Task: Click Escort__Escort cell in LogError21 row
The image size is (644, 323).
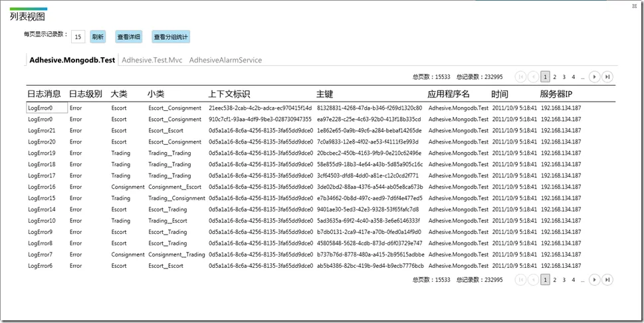Action: click(x=166, y=130)
